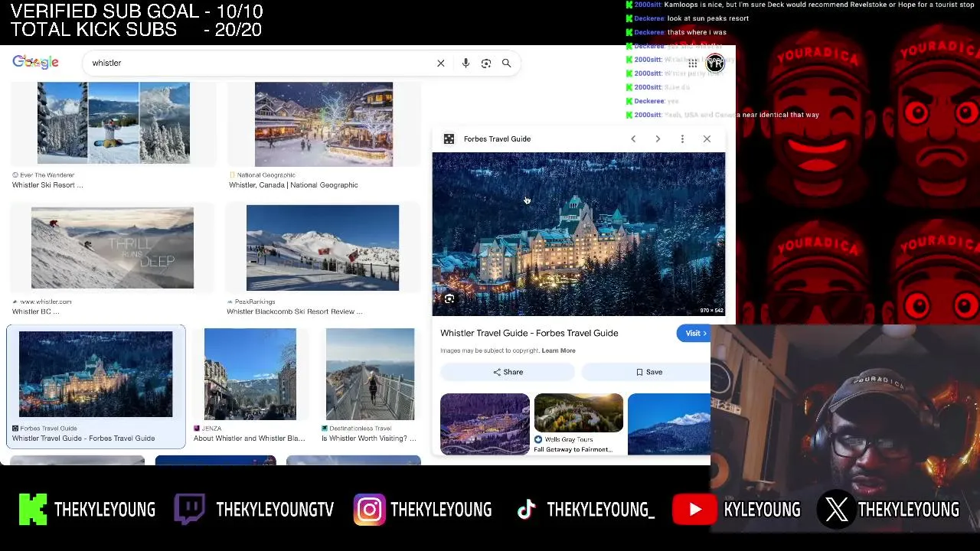Open three-dot menu in preview panel
Screen dimensions: 980x551
[682, 139]
